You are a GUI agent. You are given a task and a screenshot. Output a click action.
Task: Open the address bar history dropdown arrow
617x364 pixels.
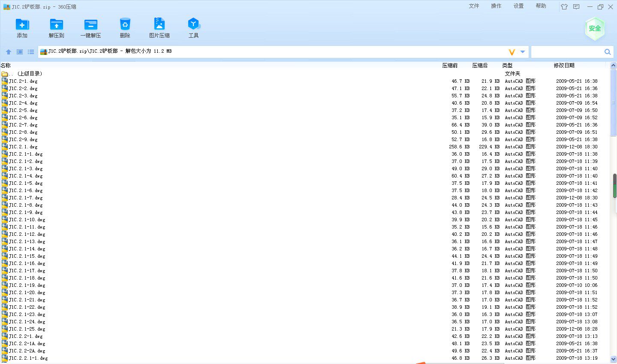(523, 52)
